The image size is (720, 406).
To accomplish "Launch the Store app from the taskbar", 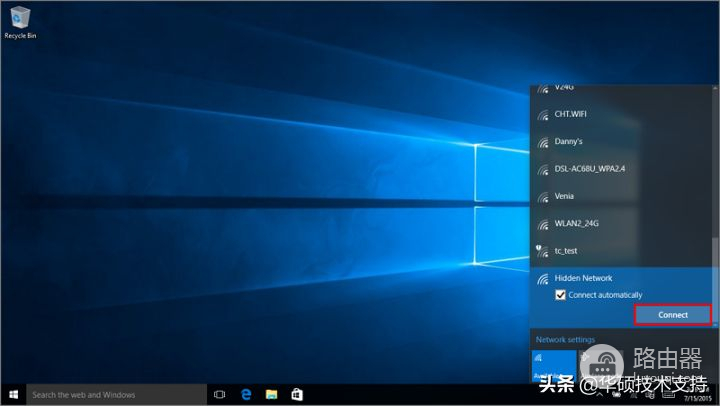I will (296, 395).
